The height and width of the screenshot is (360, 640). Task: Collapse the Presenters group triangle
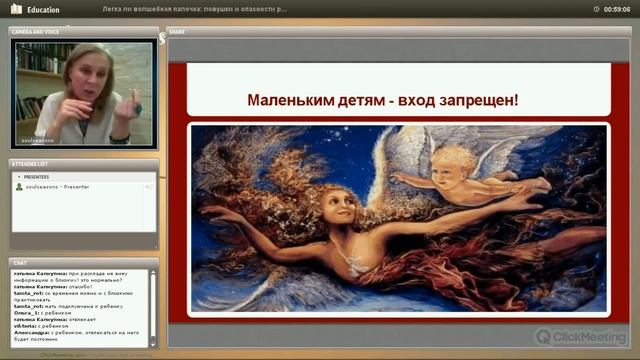click(19, 177)
